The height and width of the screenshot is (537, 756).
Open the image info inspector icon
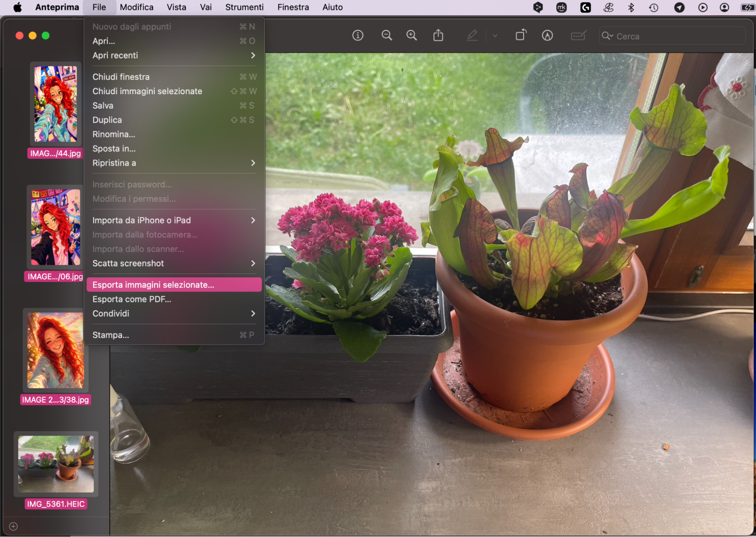(358, 36)
